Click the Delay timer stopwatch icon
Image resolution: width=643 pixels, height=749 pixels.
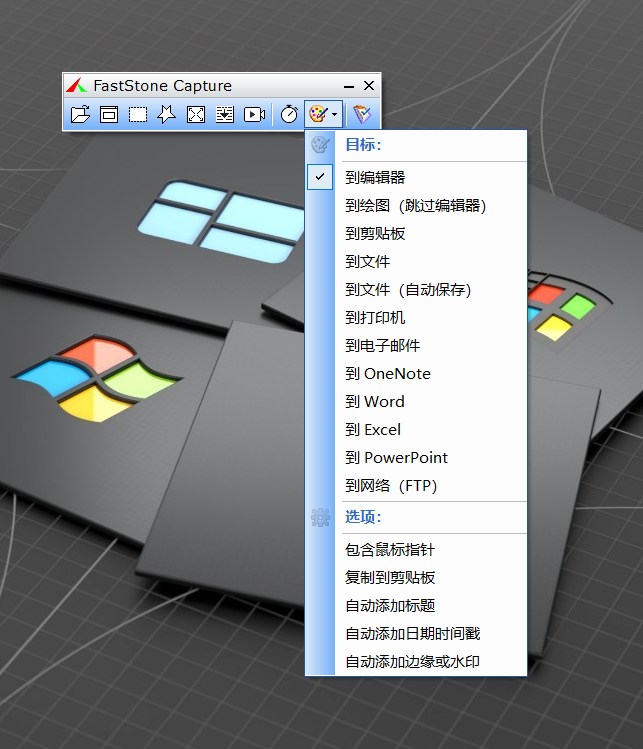coord(289,115)
